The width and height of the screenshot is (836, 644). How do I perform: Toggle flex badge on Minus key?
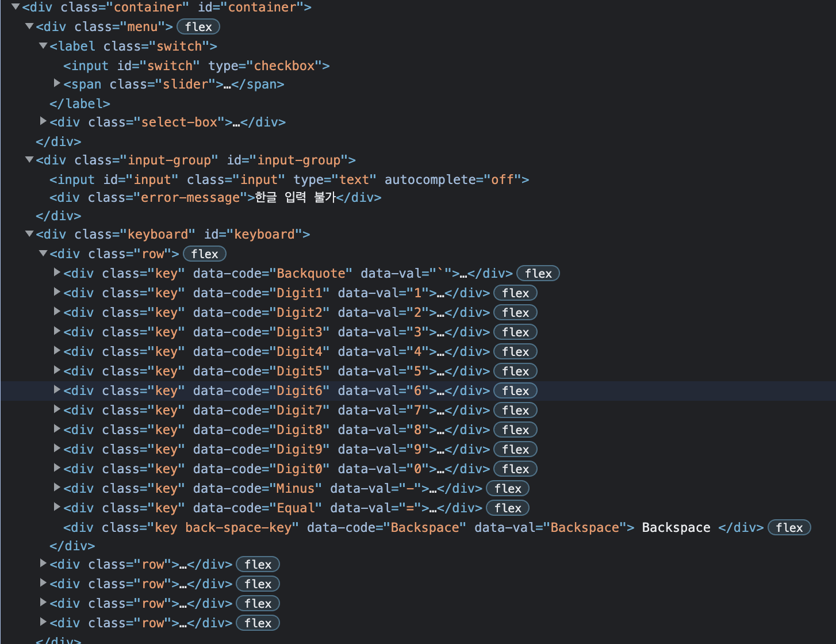pos(508,489)
